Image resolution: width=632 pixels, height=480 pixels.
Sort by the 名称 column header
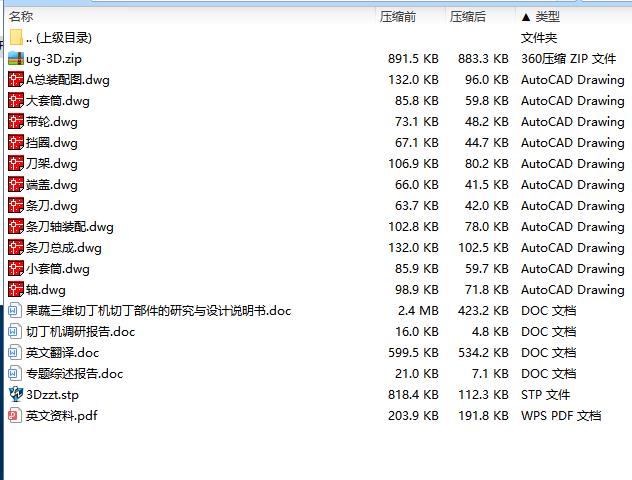coord(21,17)
